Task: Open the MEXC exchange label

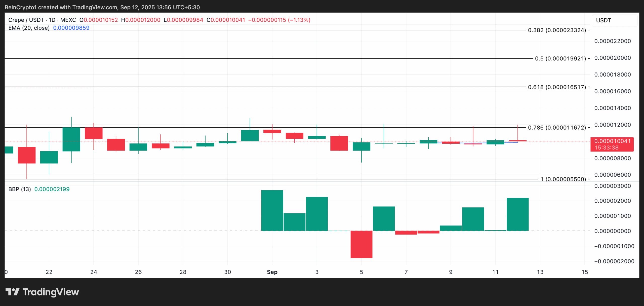Action: [x=68, y=20]
